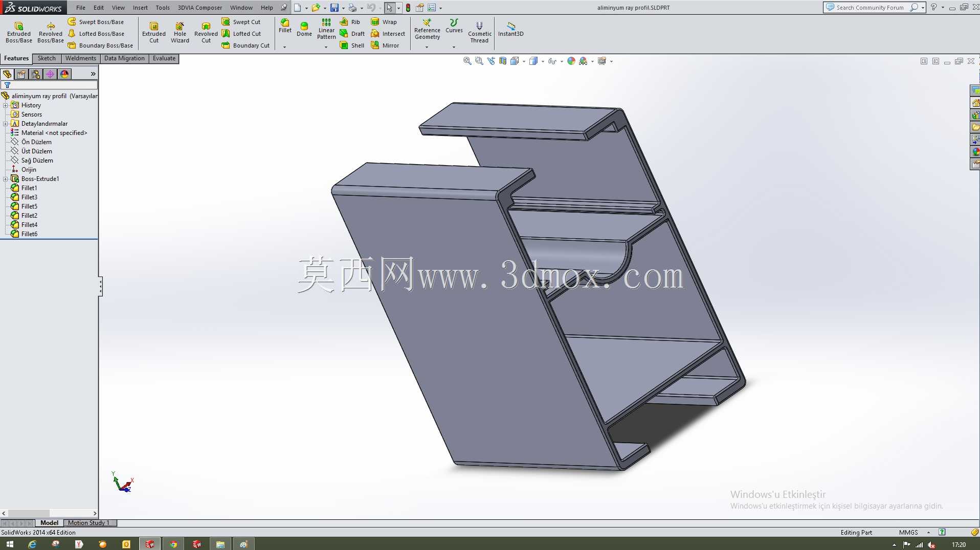Click Lofted Boss/Base
Screen dimensions: 980x550
96,34
